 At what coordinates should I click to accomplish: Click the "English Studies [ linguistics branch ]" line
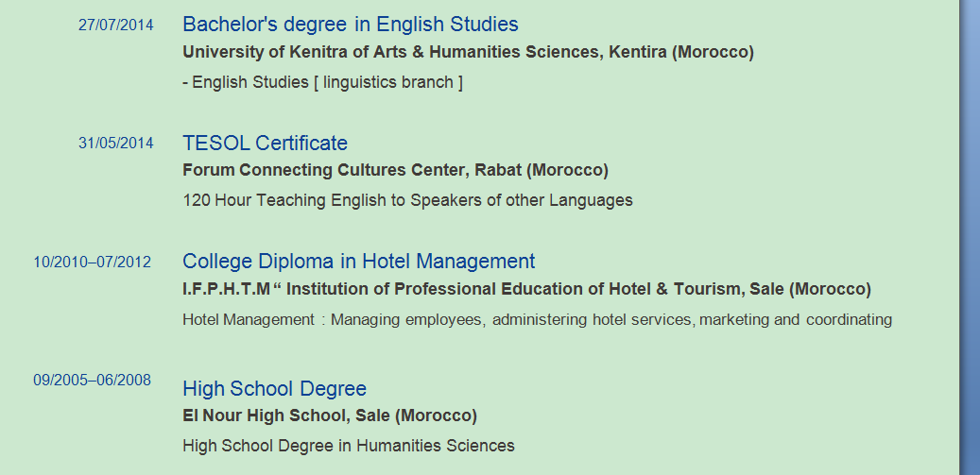point(322,82)
